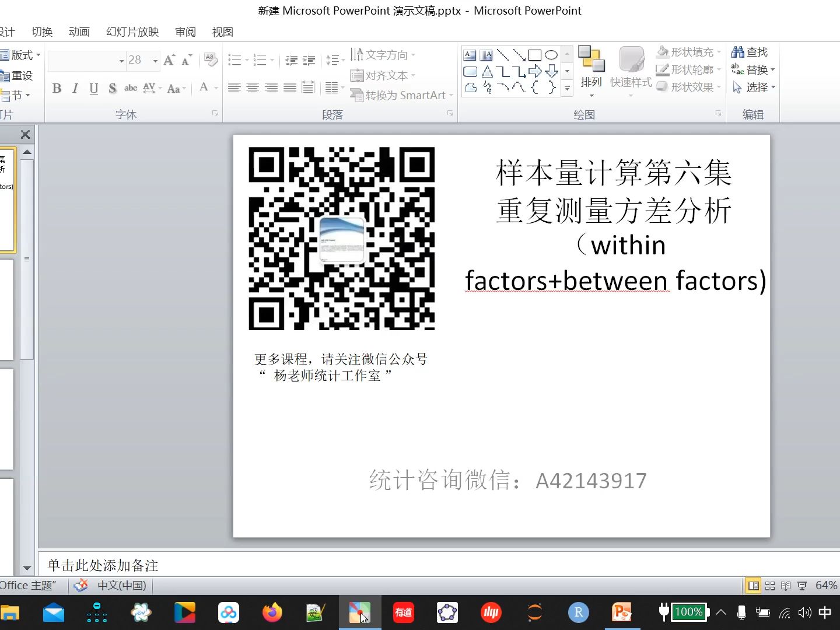The width and height of the screenshot is (840, 630).
Task: Justify the paragraph text
Action: [x=290, y=88]
